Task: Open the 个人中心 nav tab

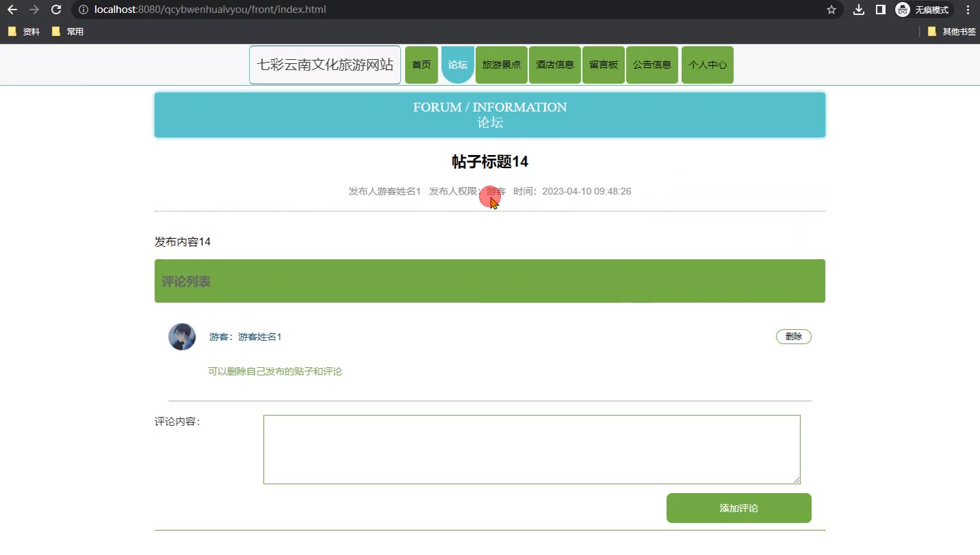Action: (x=707, y=65)
